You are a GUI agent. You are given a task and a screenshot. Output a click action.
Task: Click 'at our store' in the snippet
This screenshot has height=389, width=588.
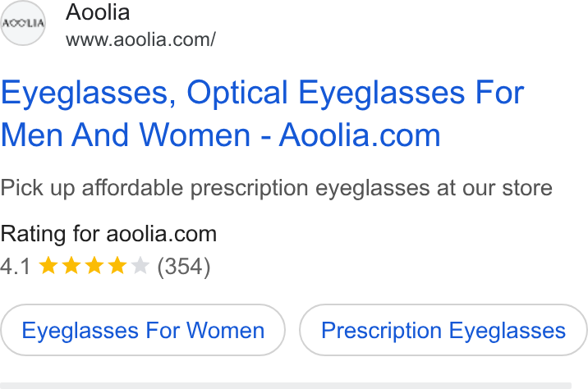coord(494,187)
